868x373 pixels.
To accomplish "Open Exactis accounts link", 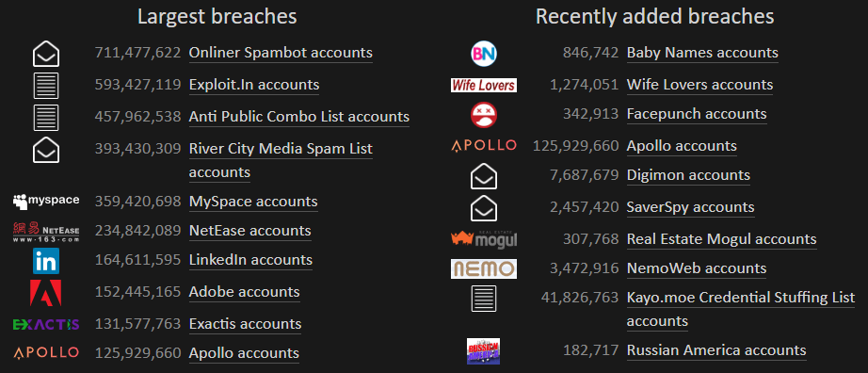I will pyautogui.click(x=245, y=324).
